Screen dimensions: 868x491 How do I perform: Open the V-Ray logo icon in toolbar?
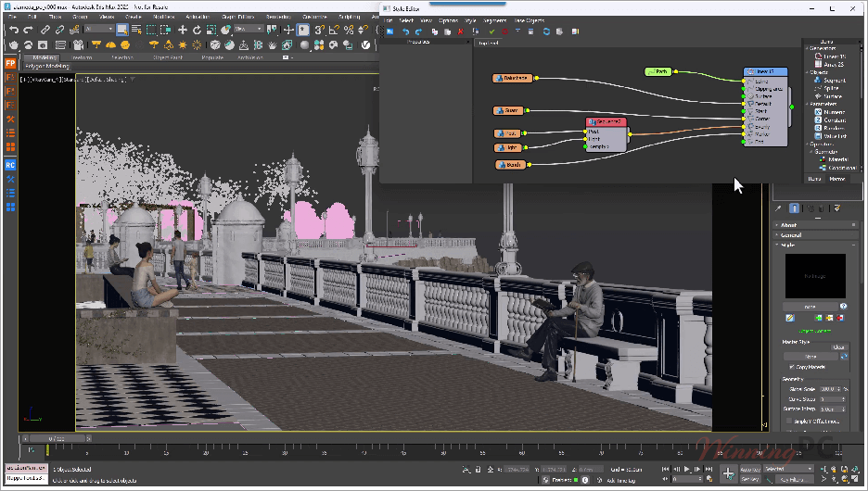click(x=365, y=44)
